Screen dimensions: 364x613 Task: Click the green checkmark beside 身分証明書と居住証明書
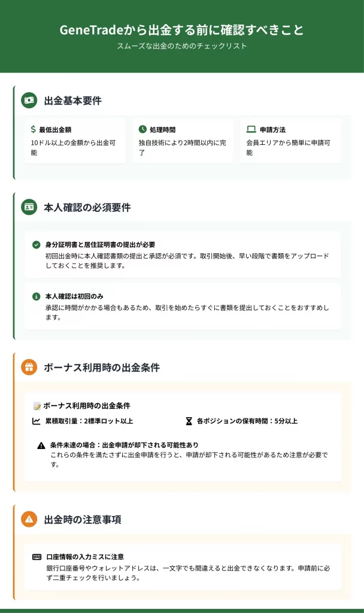point(37,244)
